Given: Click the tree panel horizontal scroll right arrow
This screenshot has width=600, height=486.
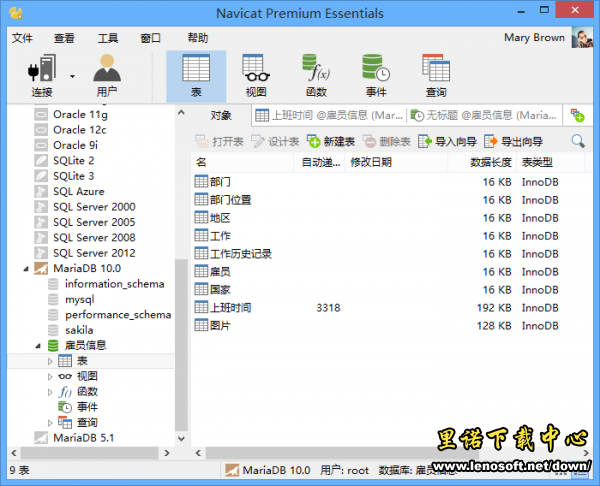Looking at the screenshot, I should pyautogui.click(x=167, y=453).
